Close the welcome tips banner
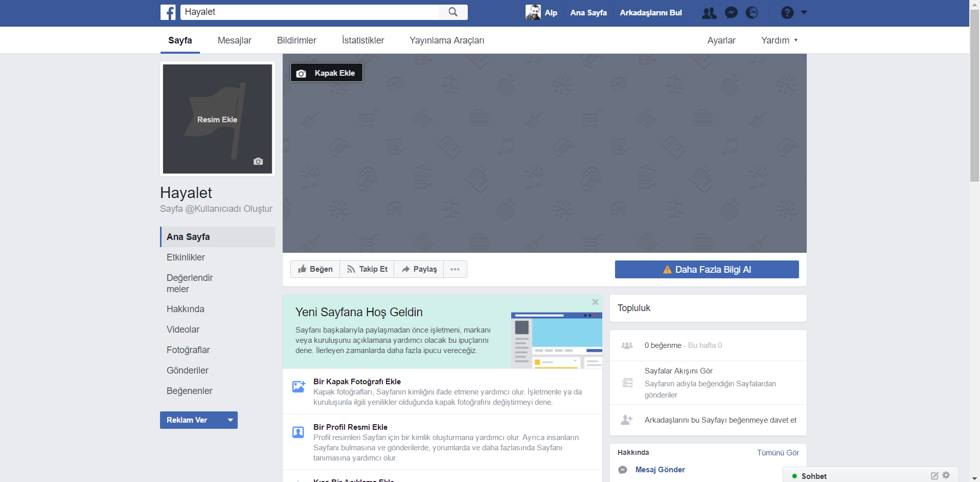This screenshot has width=980, height=482. pyautogui.click(x=595, y=302)
